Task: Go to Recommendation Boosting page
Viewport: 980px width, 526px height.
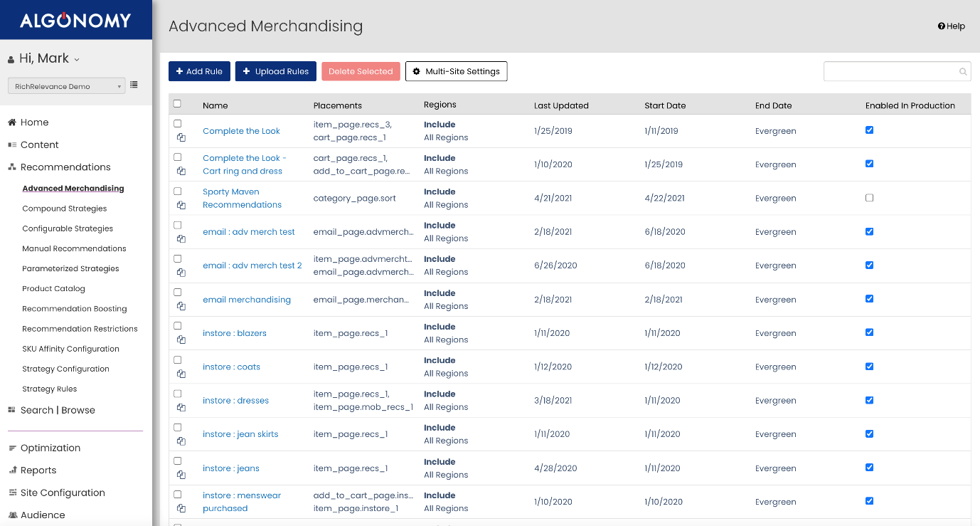Action: pos(75,309)
